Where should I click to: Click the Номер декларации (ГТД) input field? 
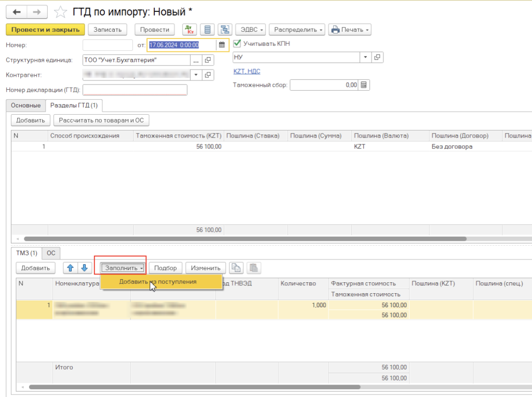click(135, 90)
